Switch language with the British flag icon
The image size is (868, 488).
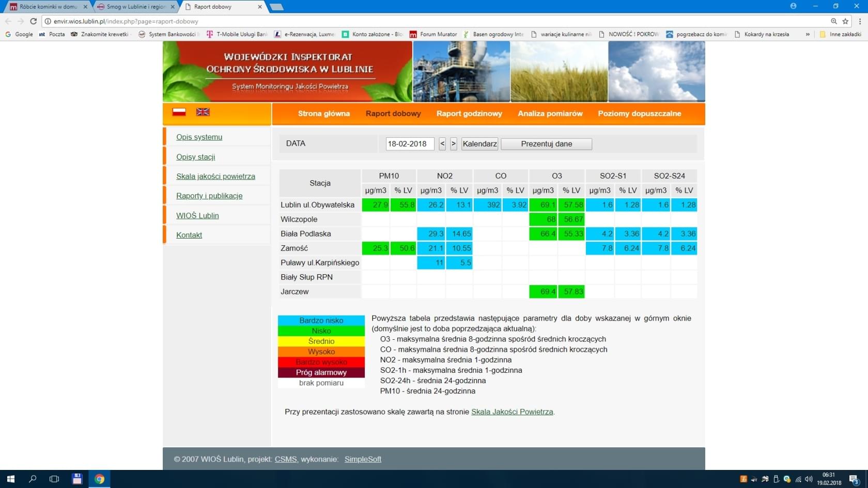point(203,112)
